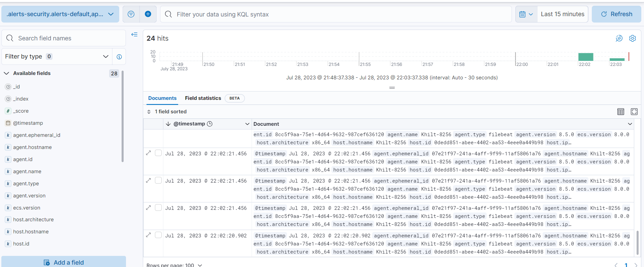Open the Rows per page dropdown

click(x=174, y=265)
